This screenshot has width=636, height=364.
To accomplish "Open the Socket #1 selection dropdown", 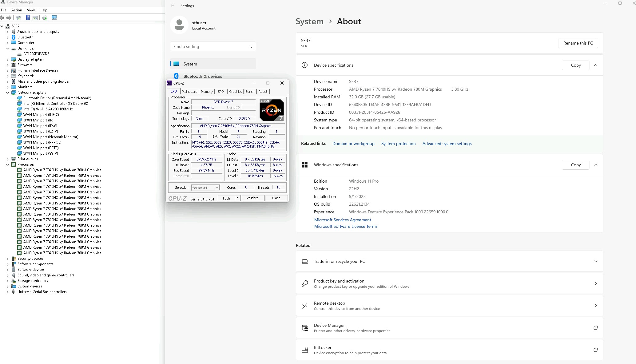I will pyautogui.click(x=217, y=188).
